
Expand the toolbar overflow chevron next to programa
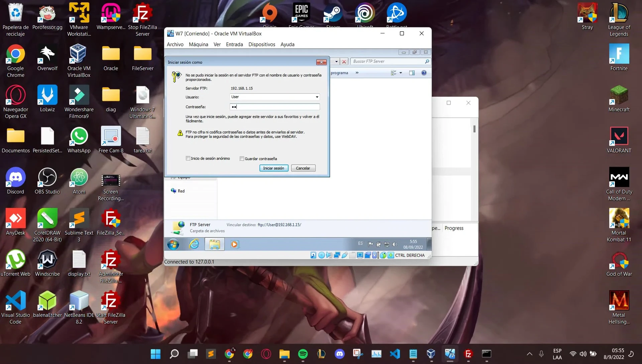tap(357, 73)
